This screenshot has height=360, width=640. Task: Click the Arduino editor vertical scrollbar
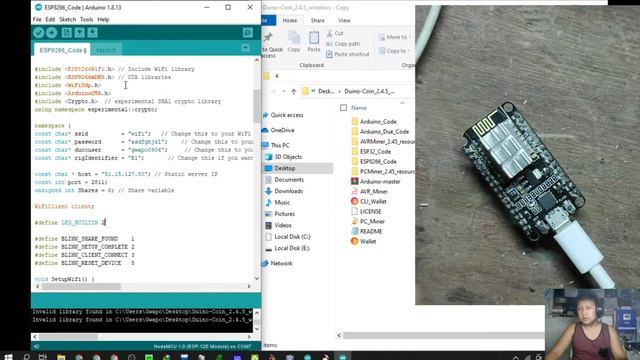(x=257, y=106)
